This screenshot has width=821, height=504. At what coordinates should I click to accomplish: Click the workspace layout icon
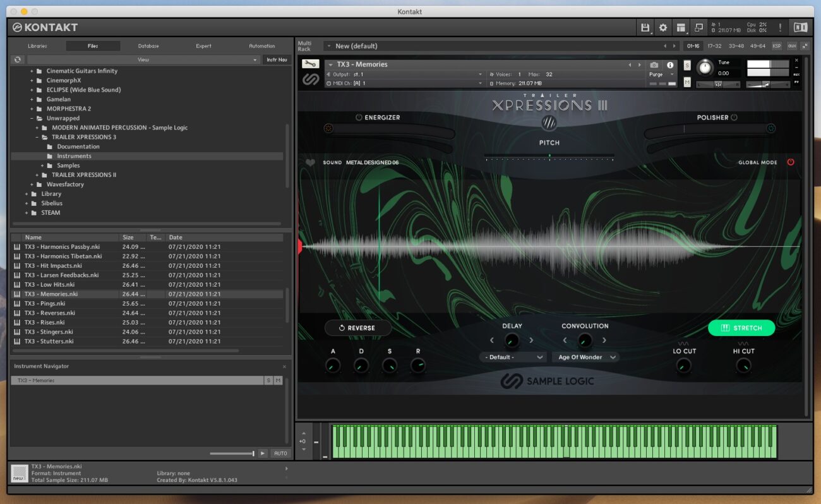tap(681, 28)
